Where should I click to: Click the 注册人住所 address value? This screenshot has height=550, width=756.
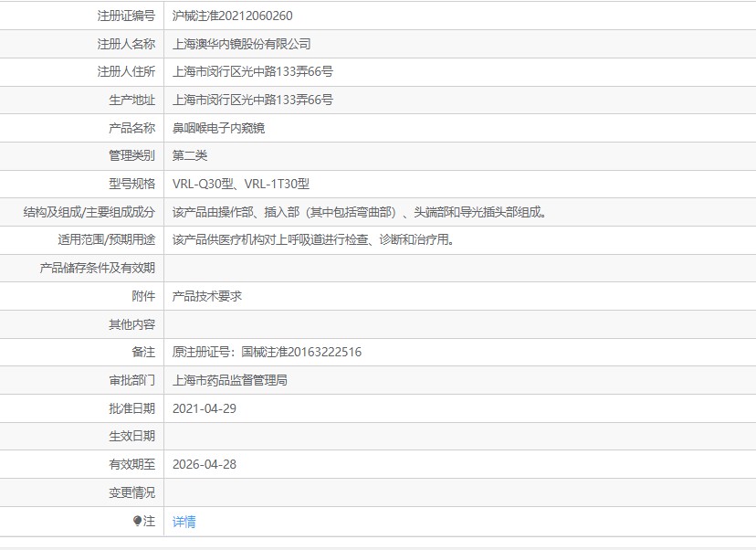tap(253, 72)
